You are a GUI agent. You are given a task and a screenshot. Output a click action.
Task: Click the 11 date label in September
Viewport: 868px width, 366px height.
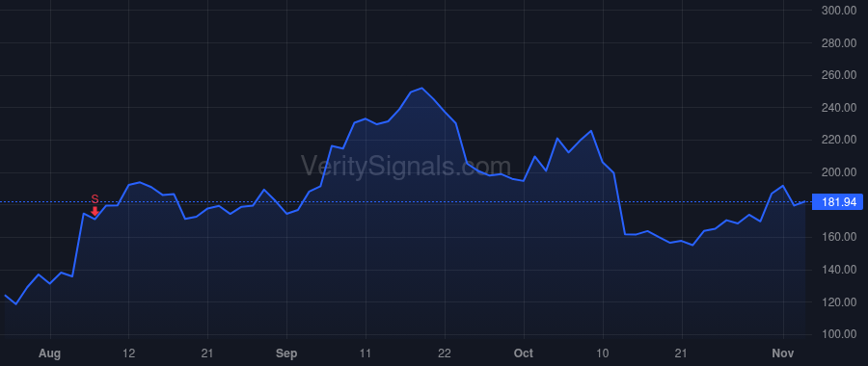tap(366, 353)
